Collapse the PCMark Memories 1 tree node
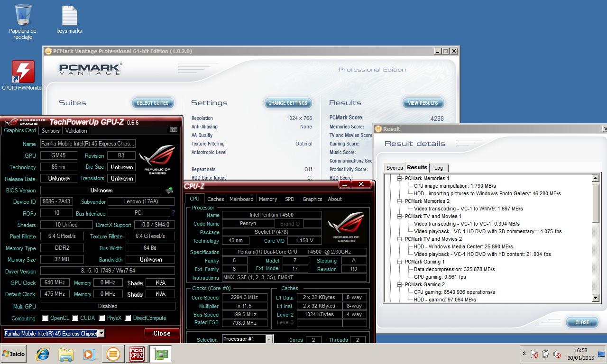The height and width of the screenshot is (364, 607). click(x=400, y=178)
